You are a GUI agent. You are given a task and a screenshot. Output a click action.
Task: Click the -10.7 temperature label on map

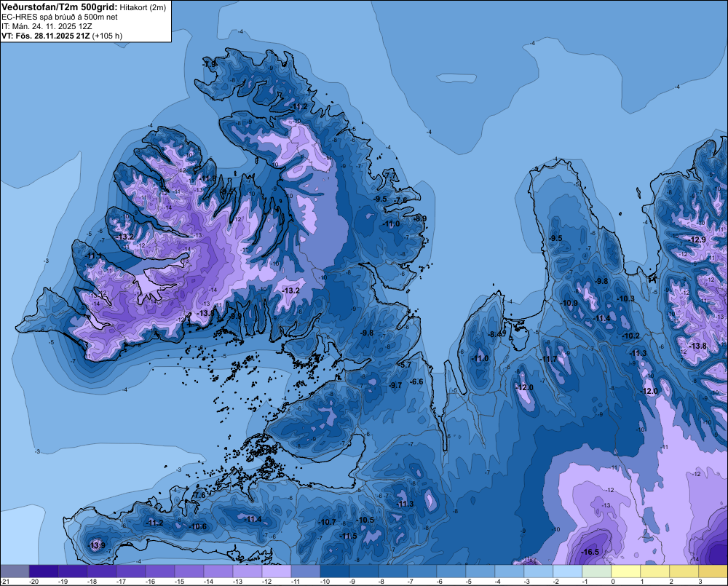(328, 522)
